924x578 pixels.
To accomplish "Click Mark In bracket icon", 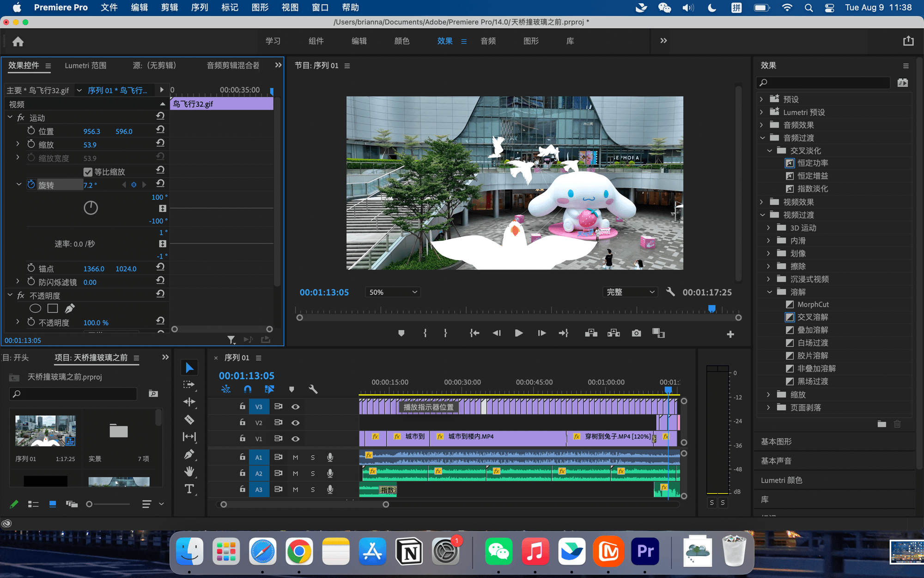I will 425,333.
